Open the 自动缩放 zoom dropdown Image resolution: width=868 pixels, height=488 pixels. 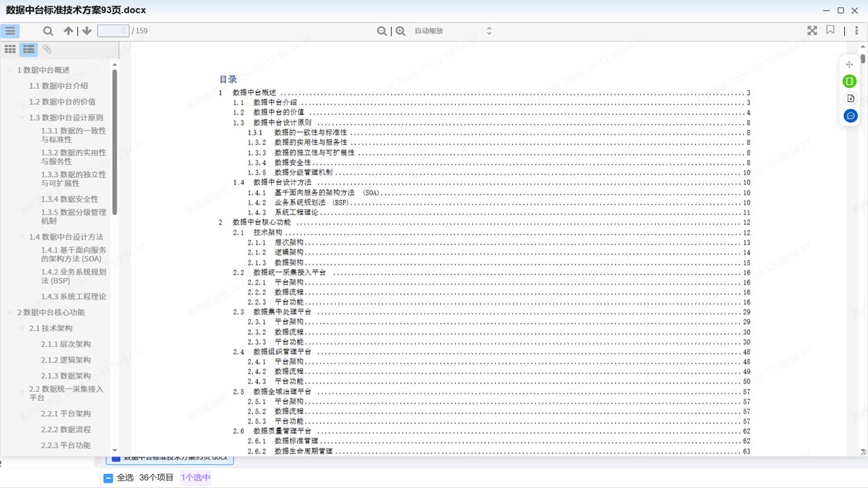(x=452, y=30)
